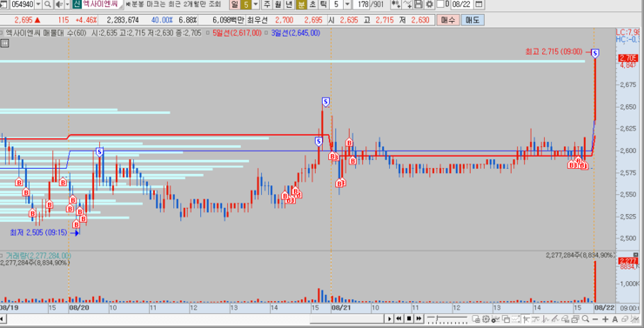Click the plus zoom-in icon
Screen dimensions: 644x328
[x=605, y=319]
